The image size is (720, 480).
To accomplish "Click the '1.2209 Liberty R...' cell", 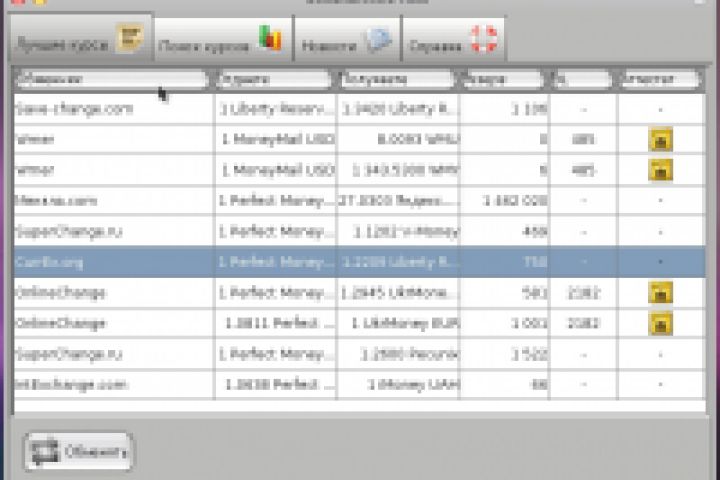I will coord(398,262).
